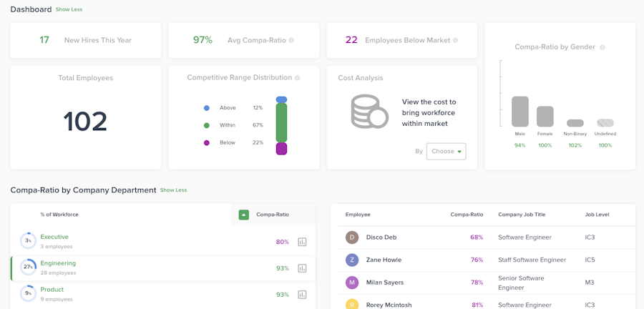This screenshot has height=309, width=644.
Task: Click info icon beside Compa-Ratio by Gender
Action: pos(602,47)
